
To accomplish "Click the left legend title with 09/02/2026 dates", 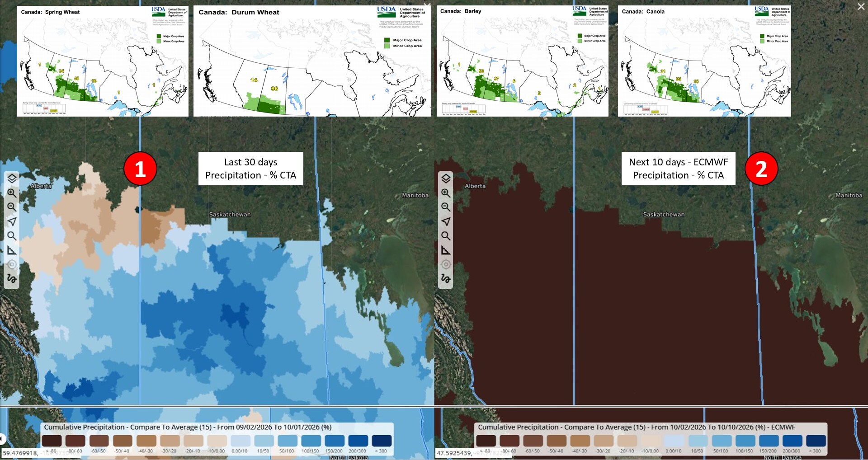I will pos(188,427).
